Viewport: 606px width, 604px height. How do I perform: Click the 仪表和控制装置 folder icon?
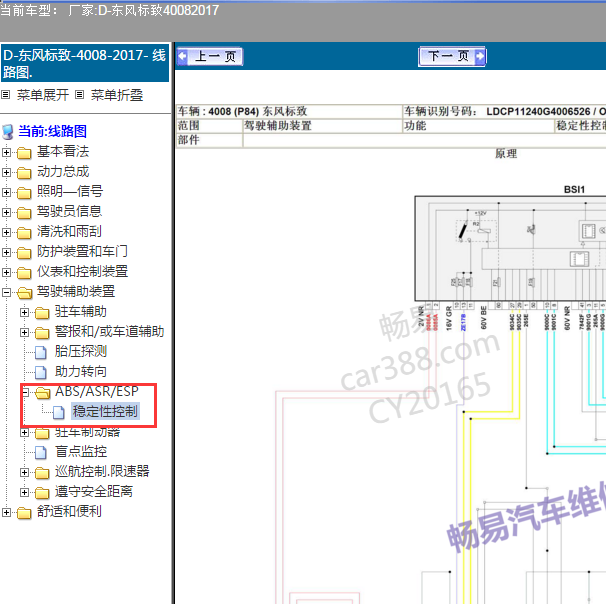[x=24, y=273]
